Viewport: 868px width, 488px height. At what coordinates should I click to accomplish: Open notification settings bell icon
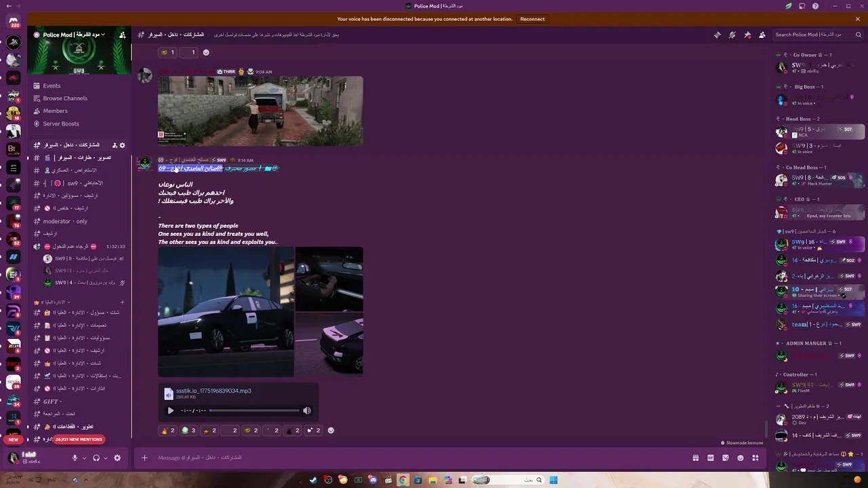[x=732, y=35]
